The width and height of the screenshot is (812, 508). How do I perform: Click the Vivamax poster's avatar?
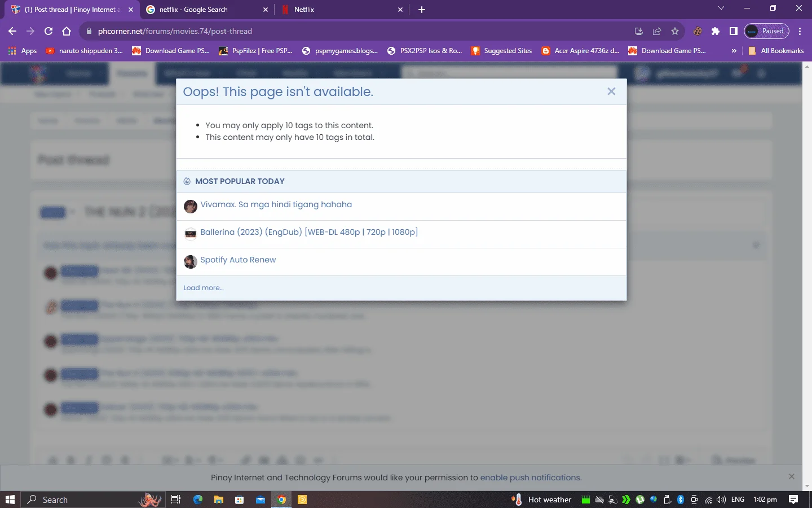pos(191,206)
